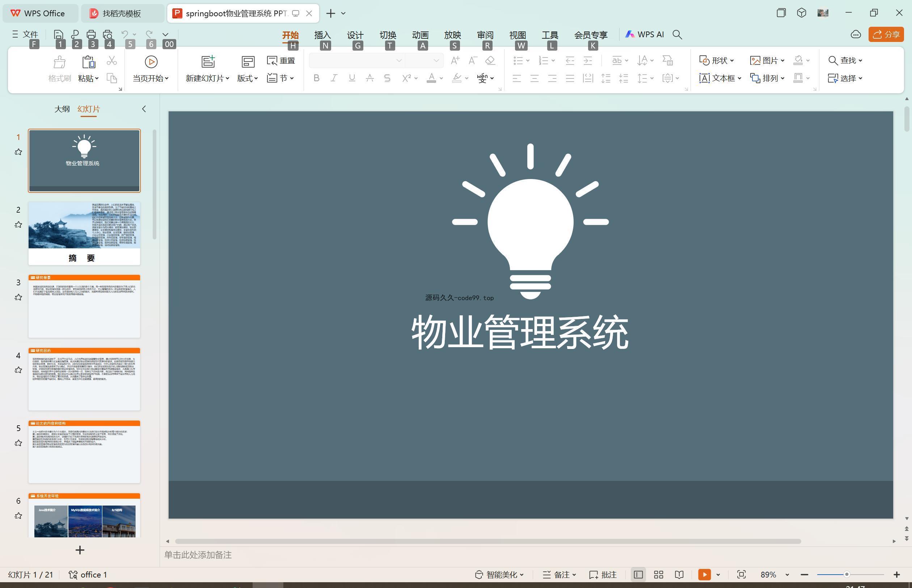Open the Transitions (切换) ribbon tab

[x=388, y=35]
